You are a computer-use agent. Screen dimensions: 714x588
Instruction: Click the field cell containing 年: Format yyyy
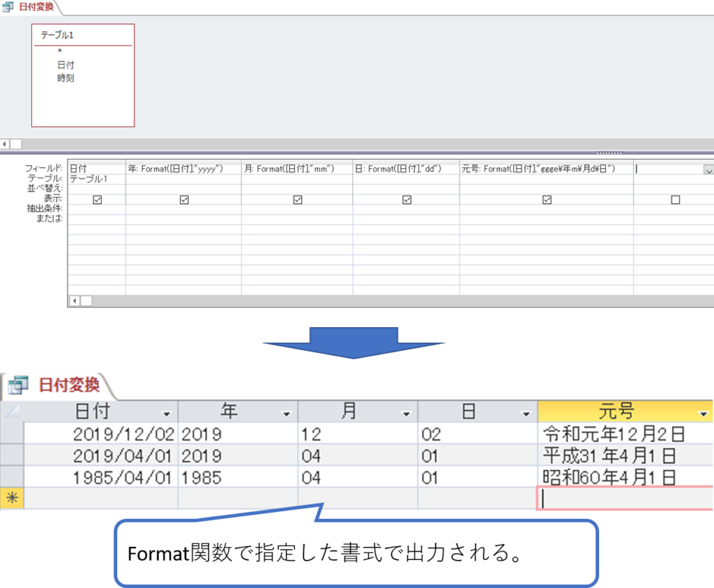point(183,169)
